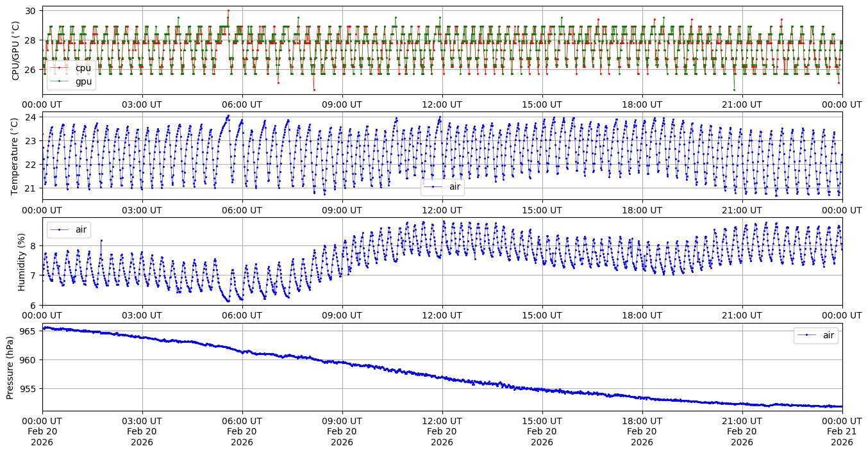This screenshot has height=453, width=868.
Task: Click the Humidity (%) y-axis label
Action: click(21, 261)
